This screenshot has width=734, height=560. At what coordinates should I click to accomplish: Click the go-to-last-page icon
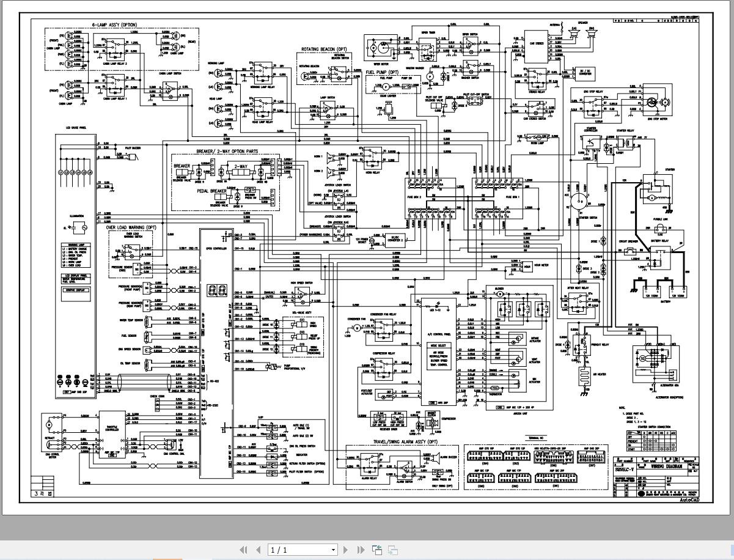[x=360, y=550]
